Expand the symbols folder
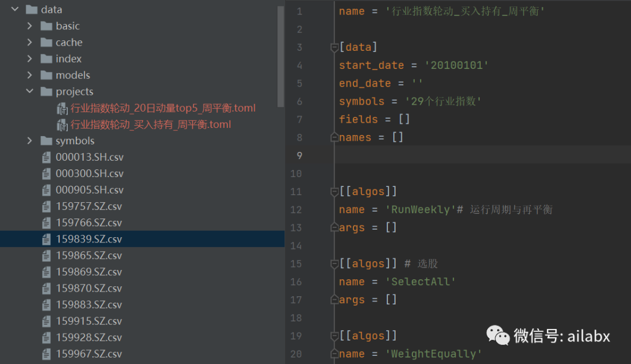Screen dimensions: 631x364 (29, 140)
